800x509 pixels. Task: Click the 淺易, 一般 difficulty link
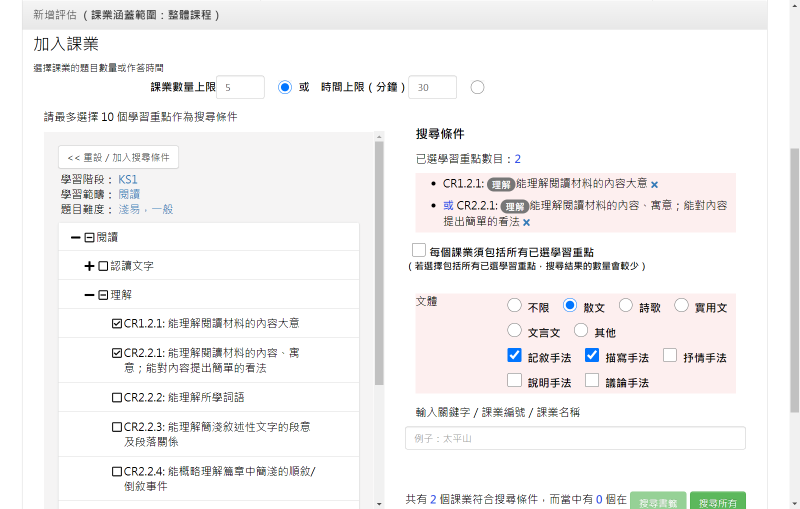coord(146,208)
